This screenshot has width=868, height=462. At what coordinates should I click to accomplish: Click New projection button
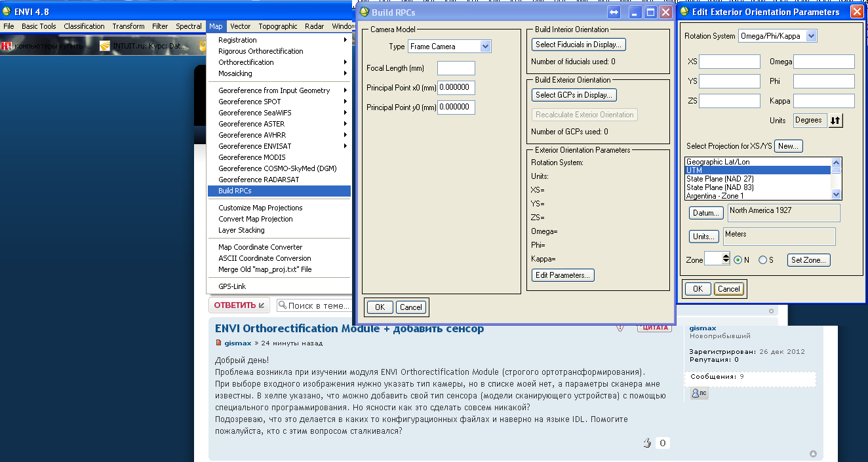click(789, 146)
